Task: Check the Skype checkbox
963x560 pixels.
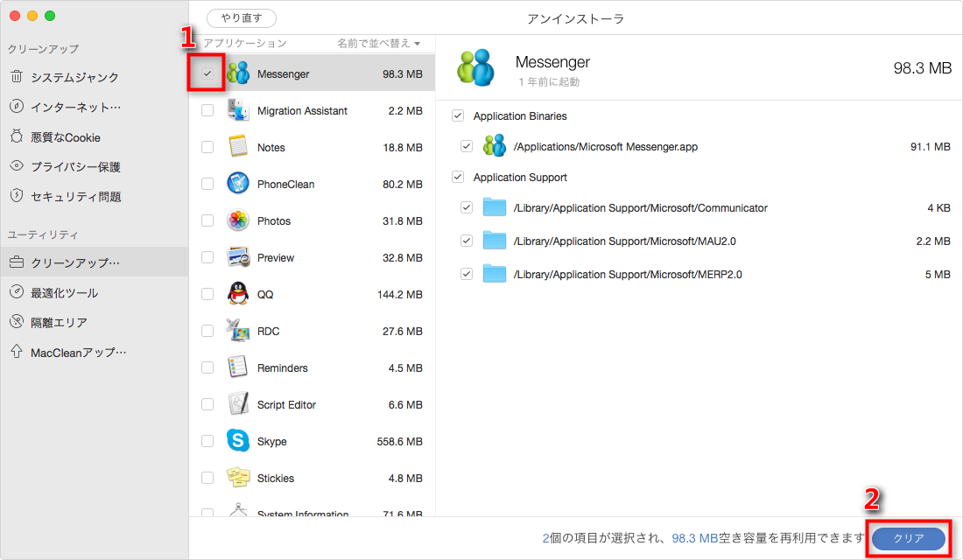Action: [207, 441]
